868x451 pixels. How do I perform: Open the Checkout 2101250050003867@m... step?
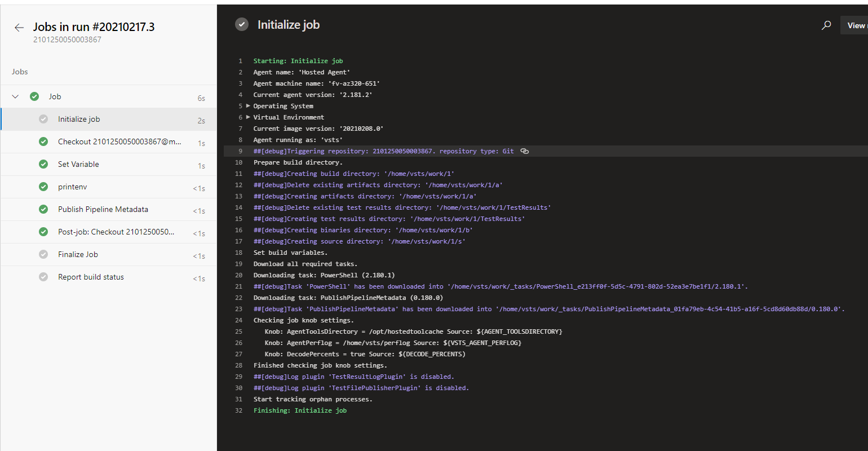109,142
